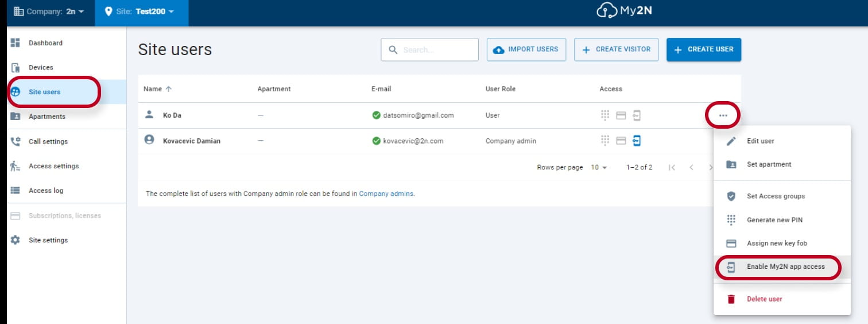Click email kovacevic@2n.com
868x324 pixels.
(413, 141)
